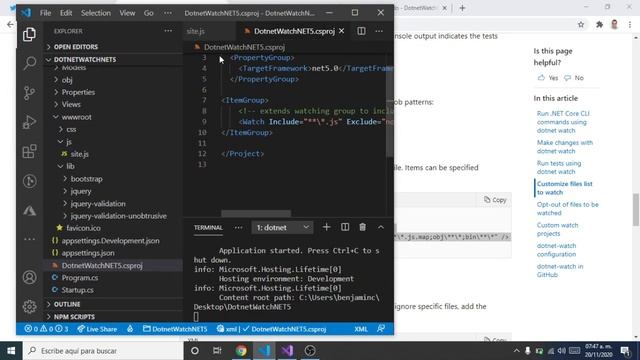Click errors and warnings status bar indicator
Viewport: 640px width, 360px height.
point(46,329)
